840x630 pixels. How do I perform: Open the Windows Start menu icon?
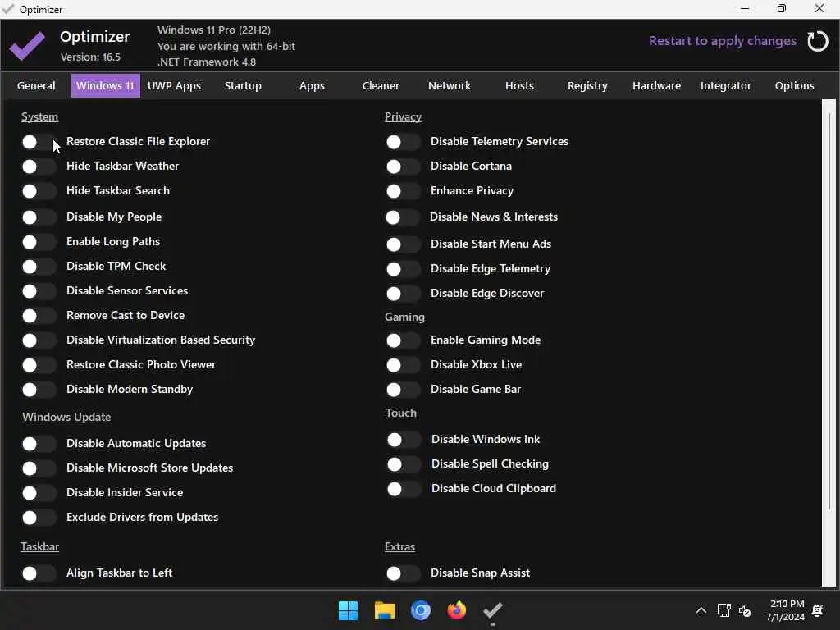click(348, 610)
